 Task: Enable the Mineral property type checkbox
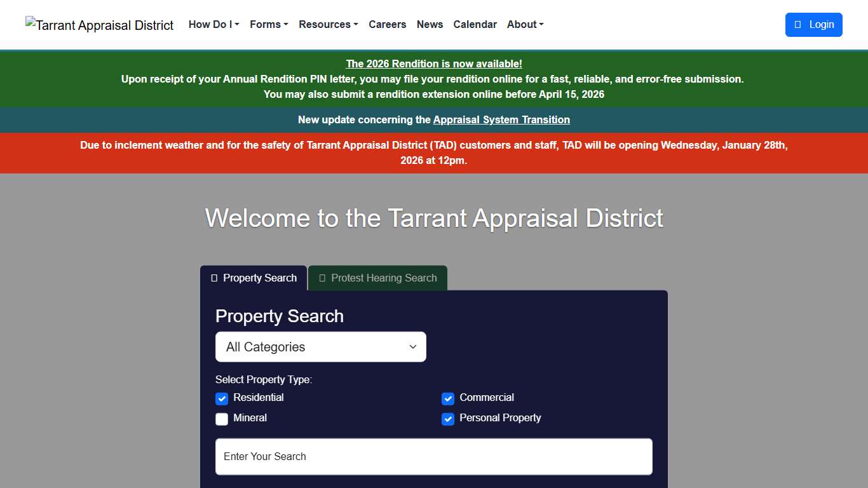pos(221,419)
